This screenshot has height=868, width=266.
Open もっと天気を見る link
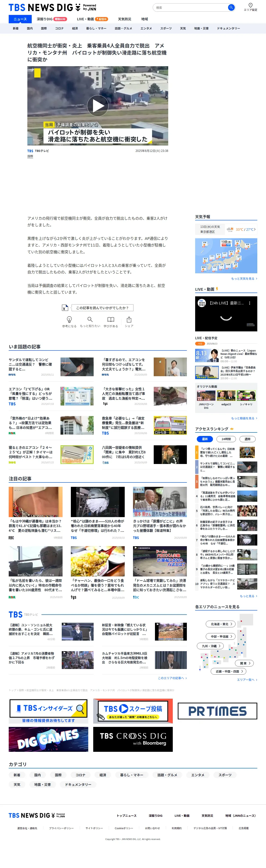tap(244, 279)
